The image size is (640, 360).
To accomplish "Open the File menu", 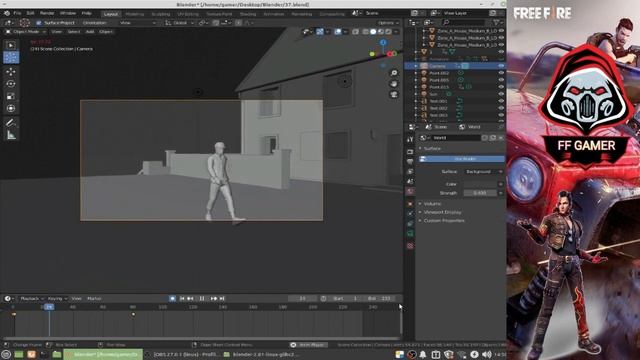I will point(17,13).
